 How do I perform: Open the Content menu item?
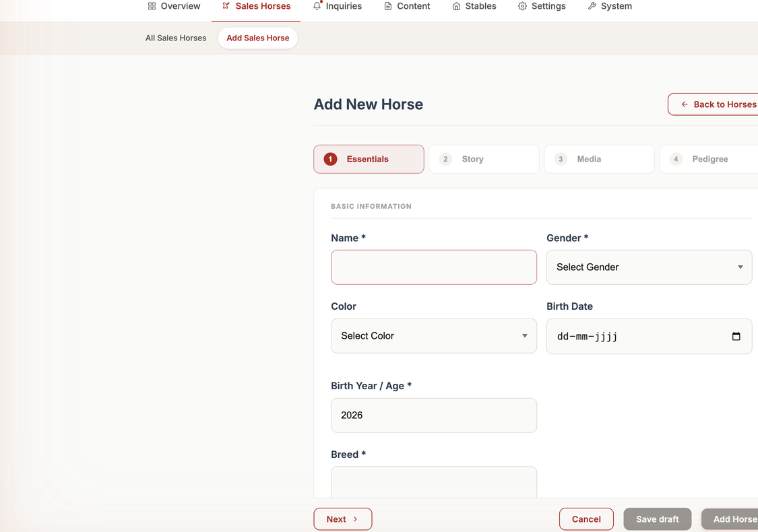pyautogui.click(x=407, y=6)
